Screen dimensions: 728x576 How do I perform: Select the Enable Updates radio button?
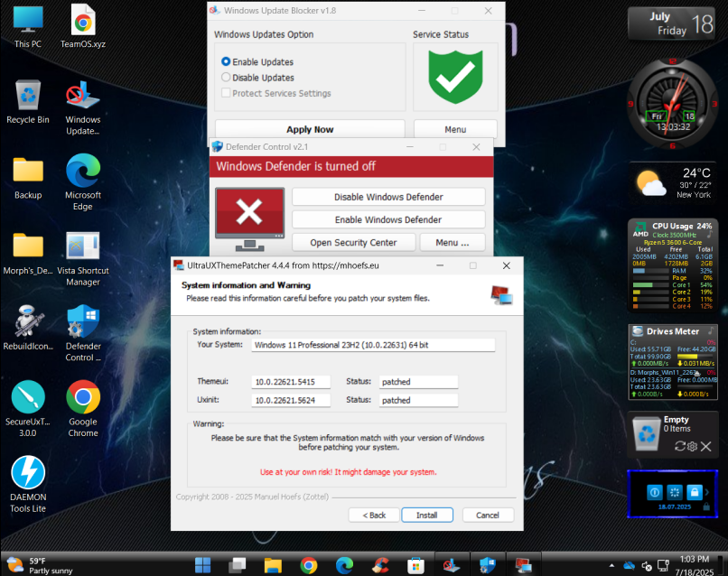(x=226, y=61)
